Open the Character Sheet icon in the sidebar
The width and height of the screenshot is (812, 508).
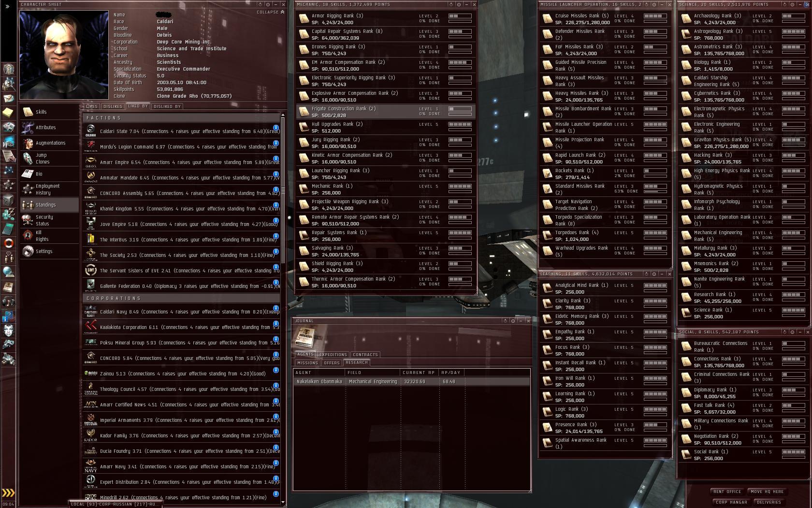(8, 68)
